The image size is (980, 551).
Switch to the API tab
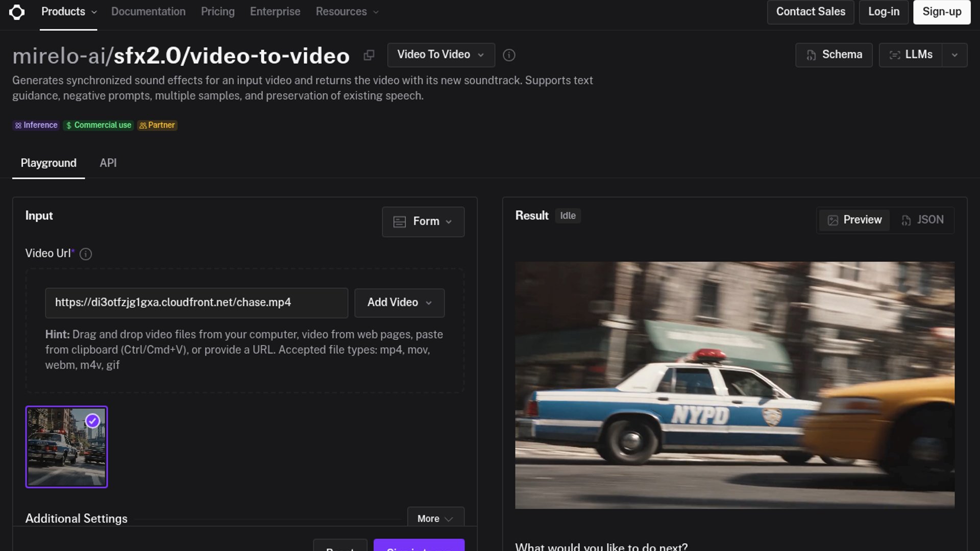(108, 163)
